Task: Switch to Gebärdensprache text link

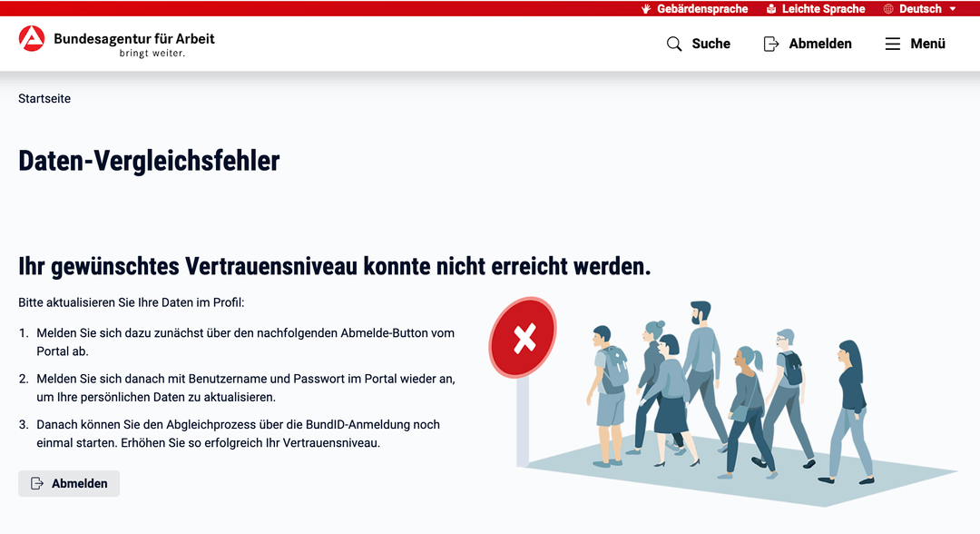Action: (702, 8)
